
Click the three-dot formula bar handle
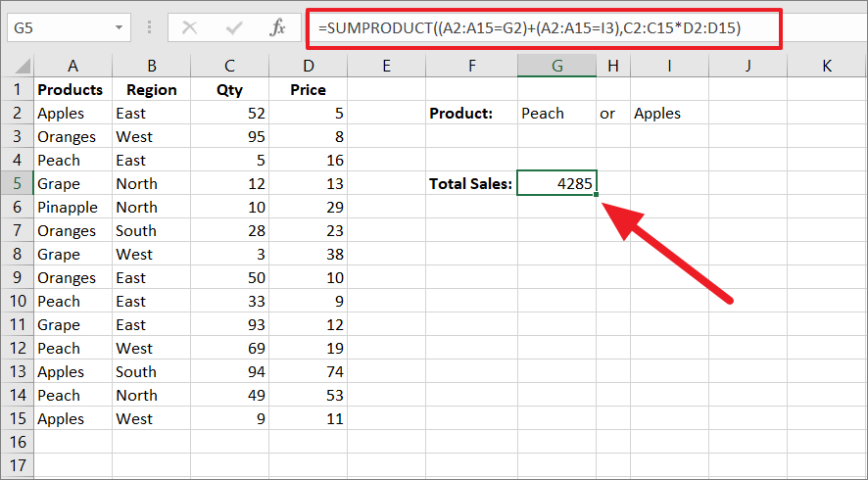(150, 27)
